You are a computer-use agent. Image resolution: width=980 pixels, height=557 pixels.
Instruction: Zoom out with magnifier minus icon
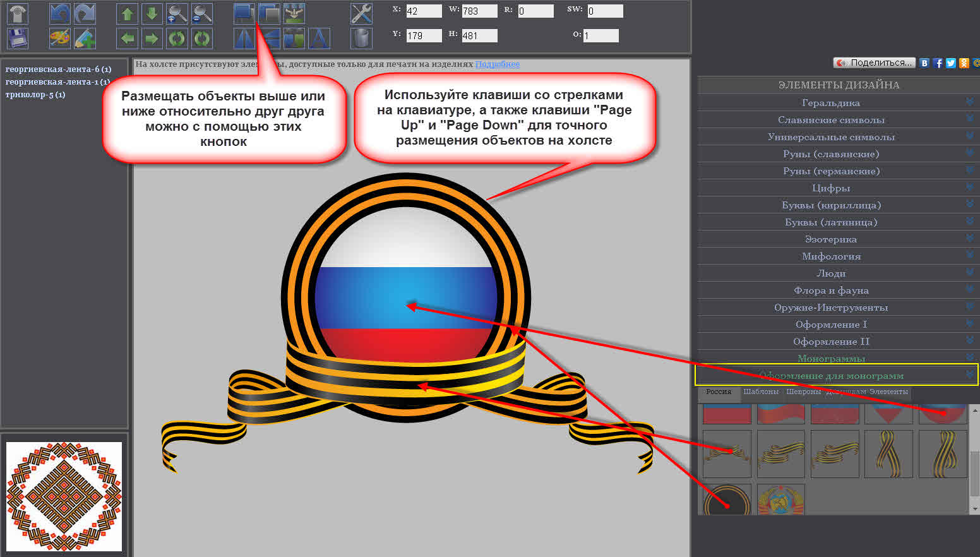(x=202, y=14)
